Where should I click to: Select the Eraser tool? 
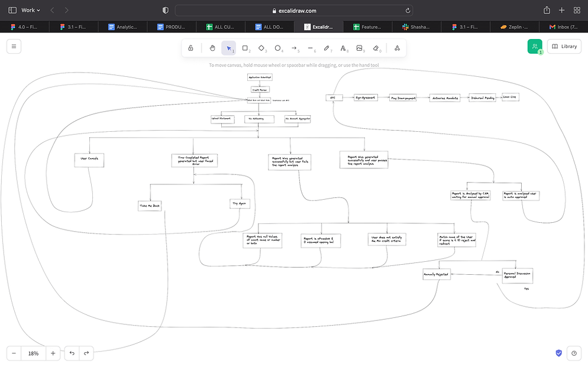click(376, 48)
